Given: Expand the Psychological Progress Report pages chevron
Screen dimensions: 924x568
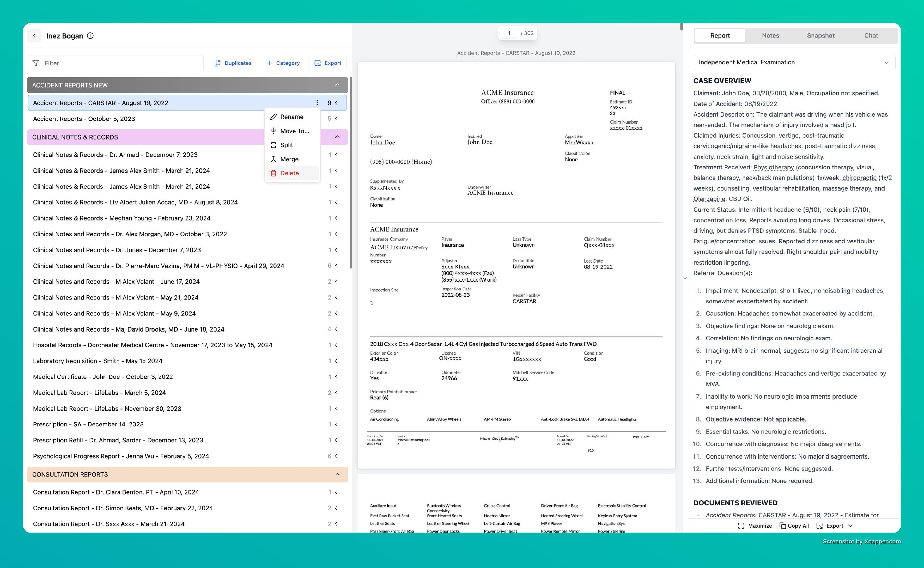Looking at the screenshot, I should pos(336,456).
